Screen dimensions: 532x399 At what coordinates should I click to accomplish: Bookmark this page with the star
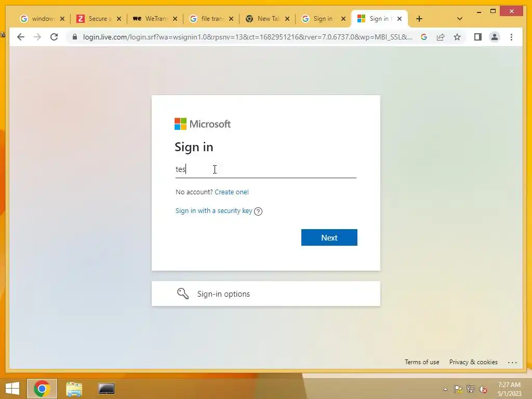457,37
